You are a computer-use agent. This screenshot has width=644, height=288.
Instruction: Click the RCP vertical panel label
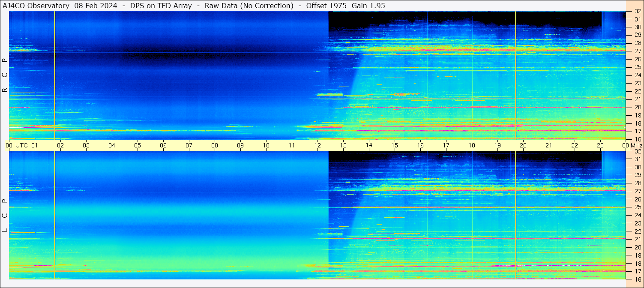pyautogui.click(x=5, y=75)
